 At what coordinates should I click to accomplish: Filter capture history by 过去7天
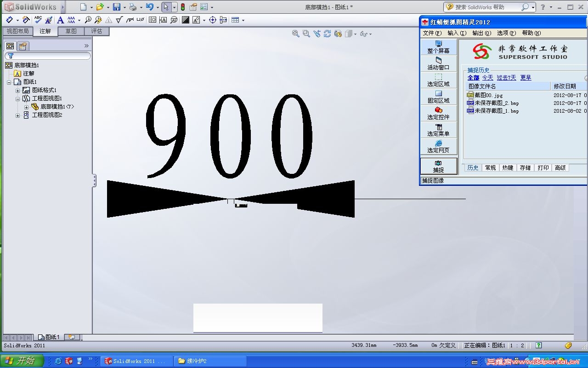click(506, 78)
